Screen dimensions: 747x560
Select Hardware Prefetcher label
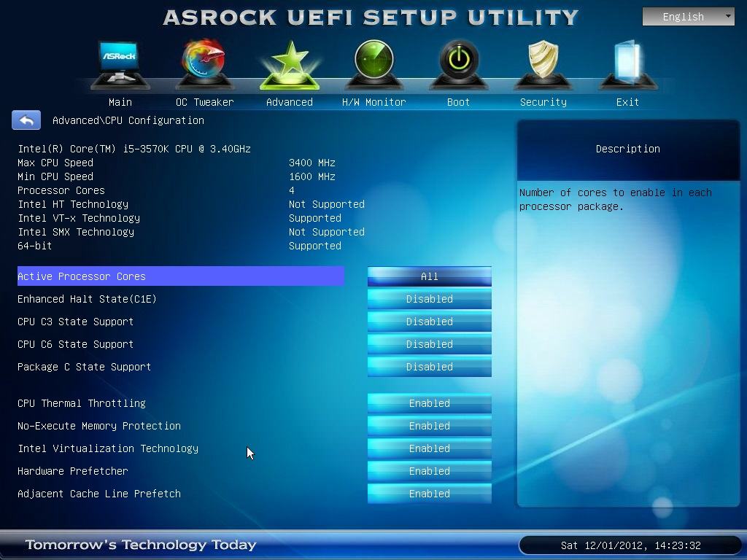[x=72, y=471]
